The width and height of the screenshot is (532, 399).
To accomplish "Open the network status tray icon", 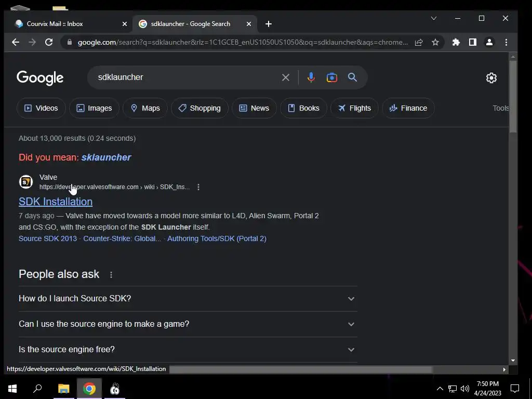I will pos(453,389).
